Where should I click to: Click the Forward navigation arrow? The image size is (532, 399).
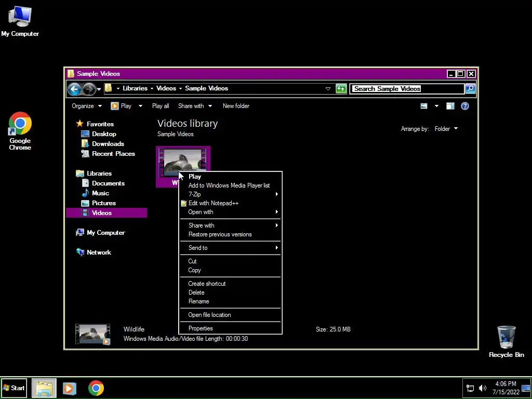coord(89,89)
